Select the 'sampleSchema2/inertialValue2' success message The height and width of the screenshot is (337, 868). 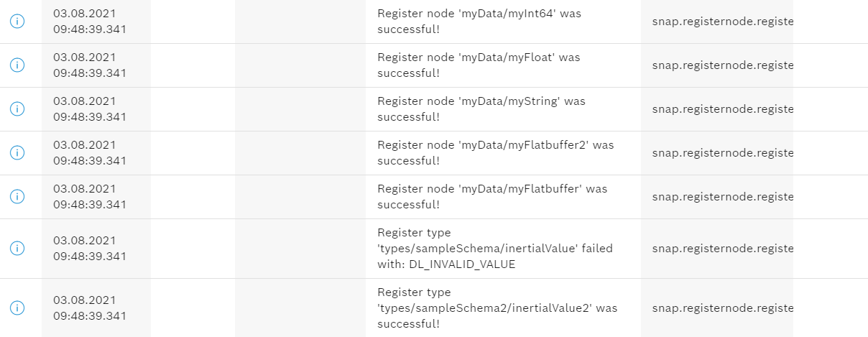click(x=497, y=308)
